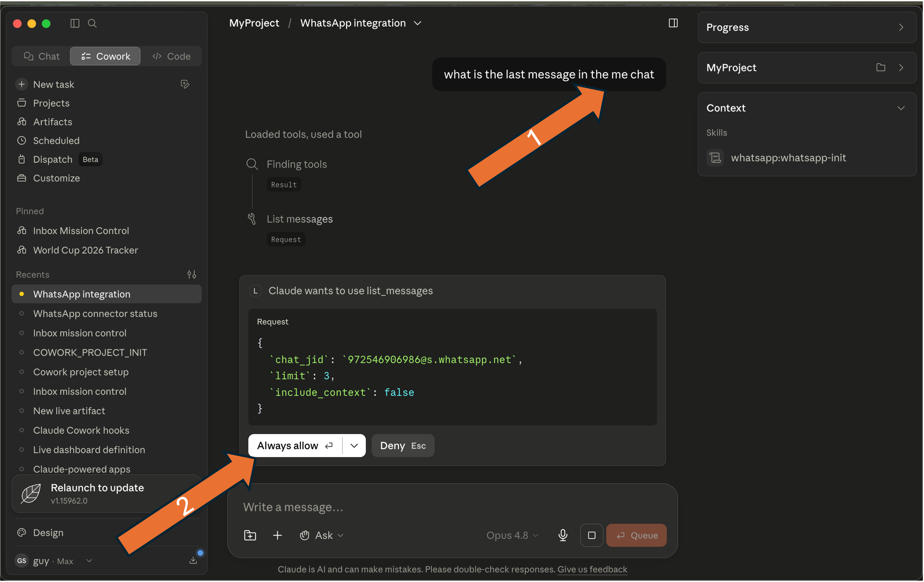Open the Projects section
The width and height of the screenshot is (924, 582).
(51, 103)
